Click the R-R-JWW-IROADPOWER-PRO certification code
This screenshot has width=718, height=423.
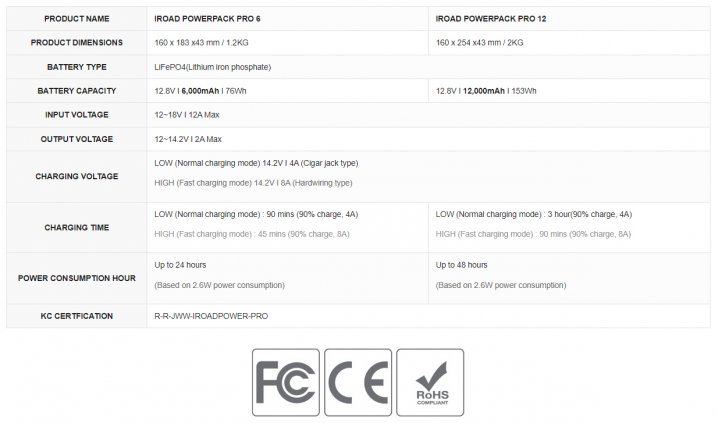[211, 316]
